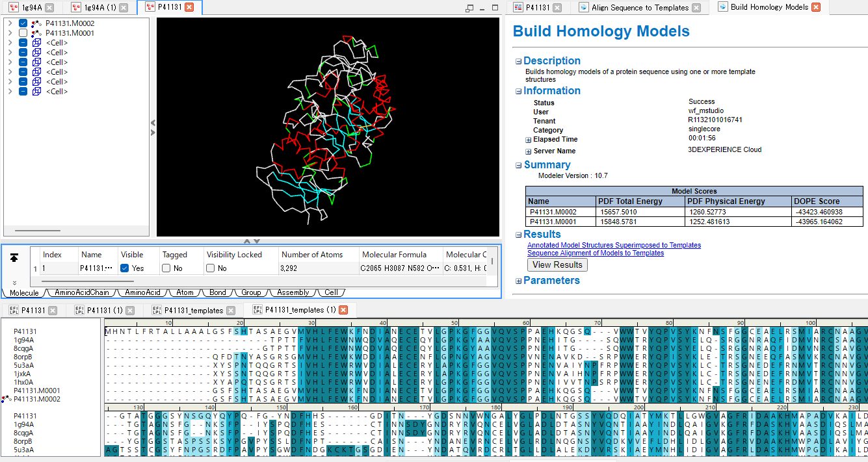Click the restore window icon above 3D viewer
Screen dimensions: 868x462
pyautogui.click(x=469, y=8)
